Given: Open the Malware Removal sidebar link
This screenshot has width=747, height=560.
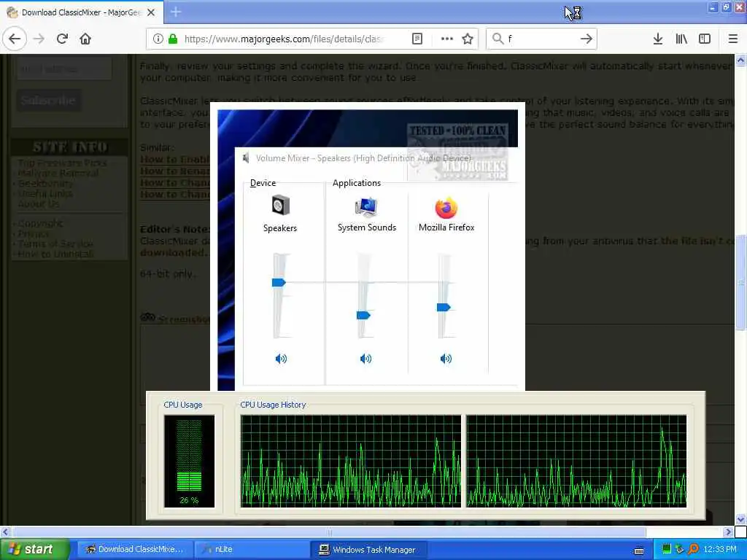Looking at the screenshot, I should pos(58,173).
